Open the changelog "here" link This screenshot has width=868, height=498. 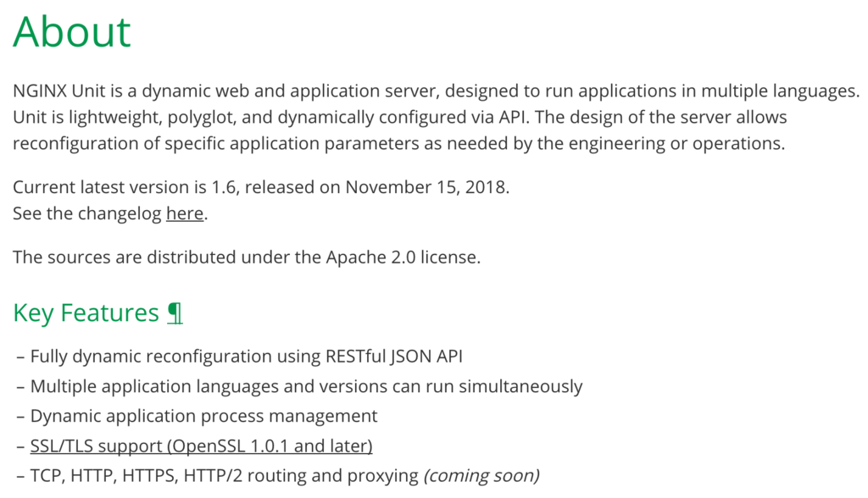click(x=185, y=213)
